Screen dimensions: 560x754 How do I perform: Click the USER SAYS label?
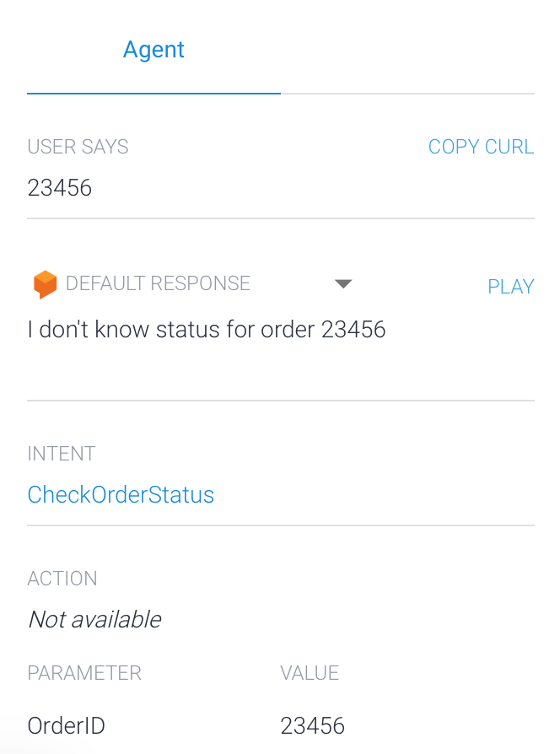[x=78, y=147]
